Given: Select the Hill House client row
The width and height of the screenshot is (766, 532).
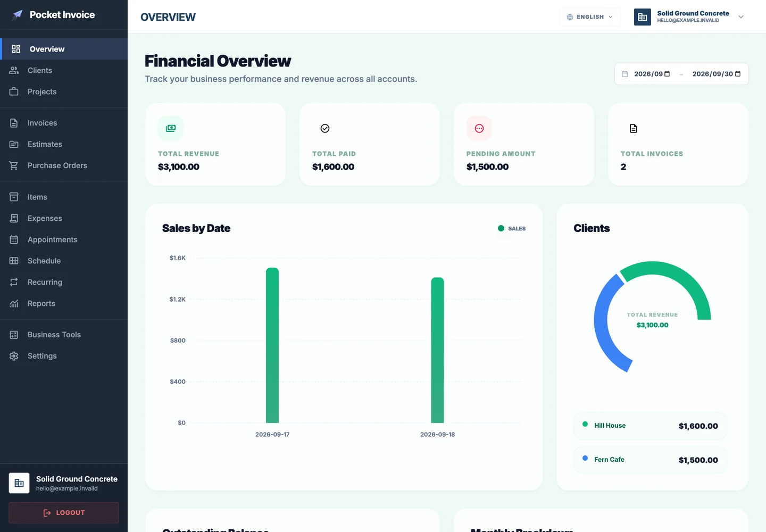Looking at the screenshot, I should 650,426.
